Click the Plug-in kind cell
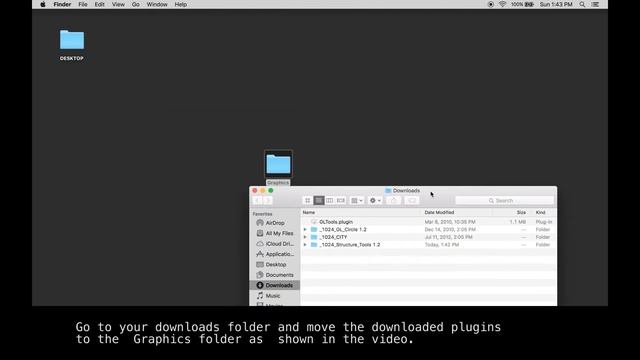Viewport: 640px width, 360px height. [544, 222]
